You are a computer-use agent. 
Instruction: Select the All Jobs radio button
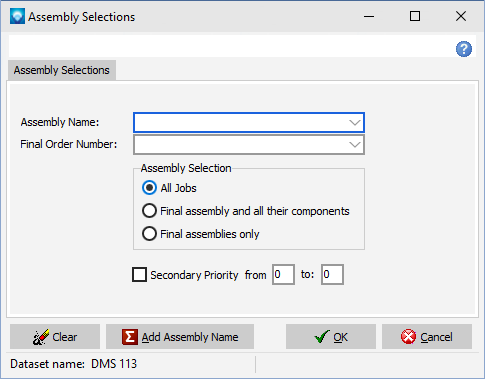tap(149, 188)
